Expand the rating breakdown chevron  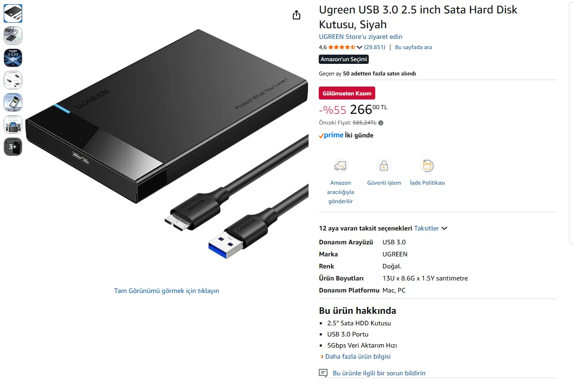click(360, 47)
